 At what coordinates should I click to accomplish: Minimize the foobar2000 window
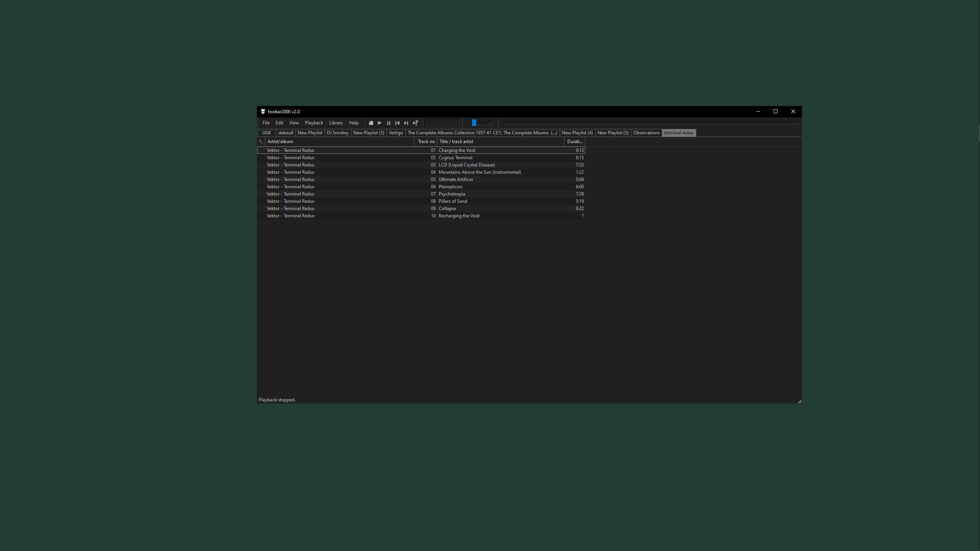758,111
